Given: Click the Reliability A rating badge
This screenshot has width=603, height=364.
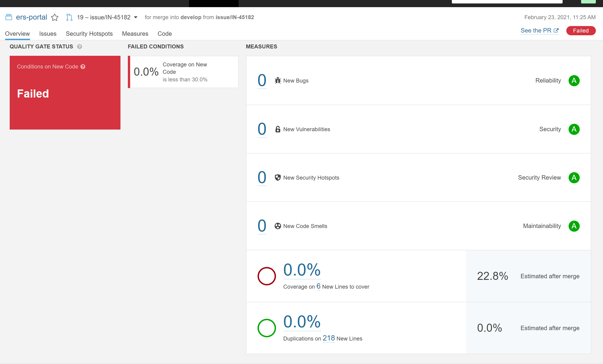Looking at the screenshot, I should click(574, 81).
